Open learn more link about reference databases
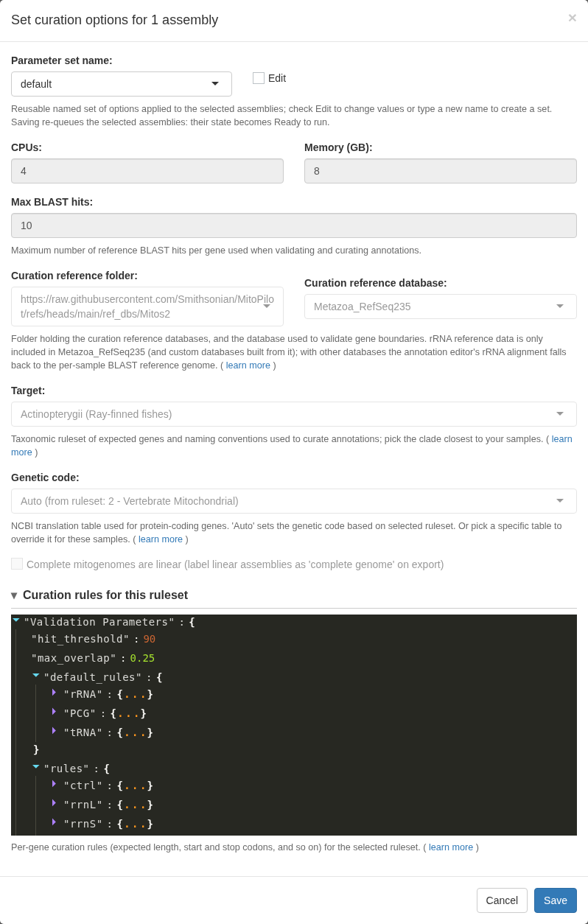The image size is (588, 924). point(248,365)
